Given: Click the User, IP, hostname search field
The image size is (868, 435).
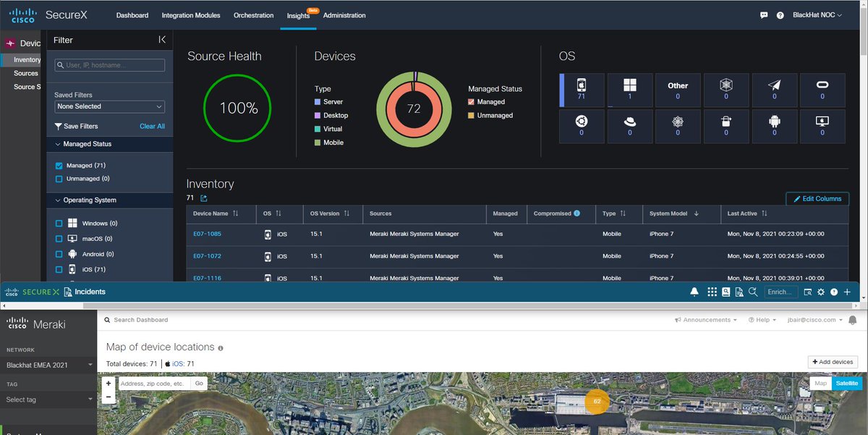Looking at the screenshot, I should click(x=110, y=65).
